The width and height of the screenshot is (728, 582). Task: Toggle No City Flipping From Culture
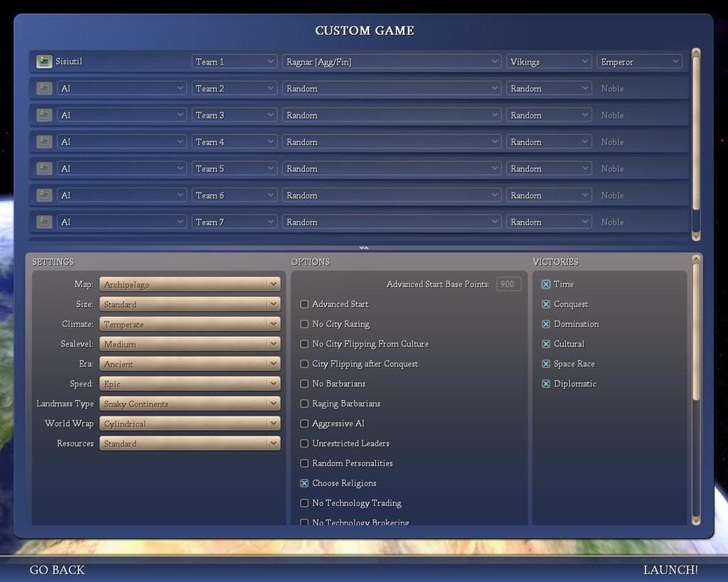point(304,344)
